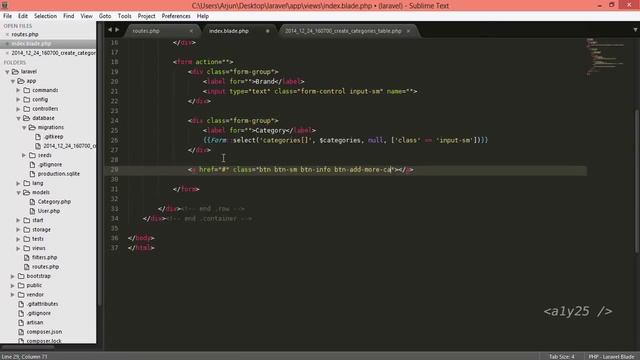Open the tab list dropdown arrow
This screenshot has width=640, height=360.
635,30
